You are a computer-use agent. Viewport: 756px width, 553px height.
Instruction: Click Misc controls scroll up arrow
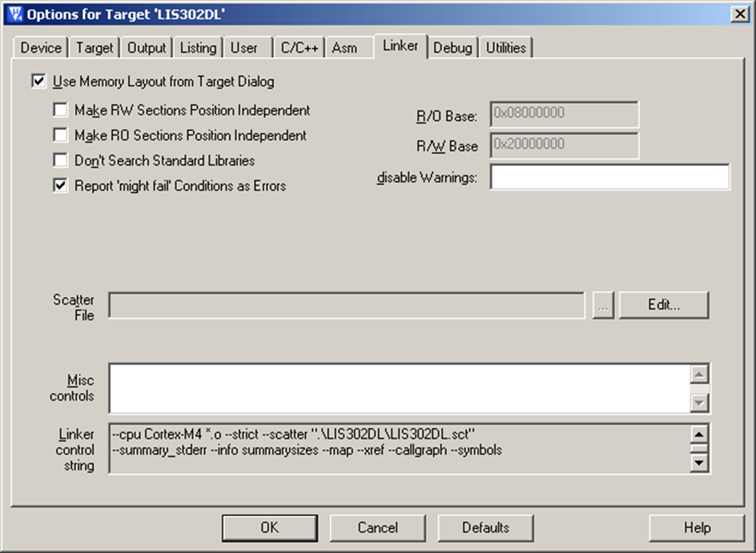(700, 375)
